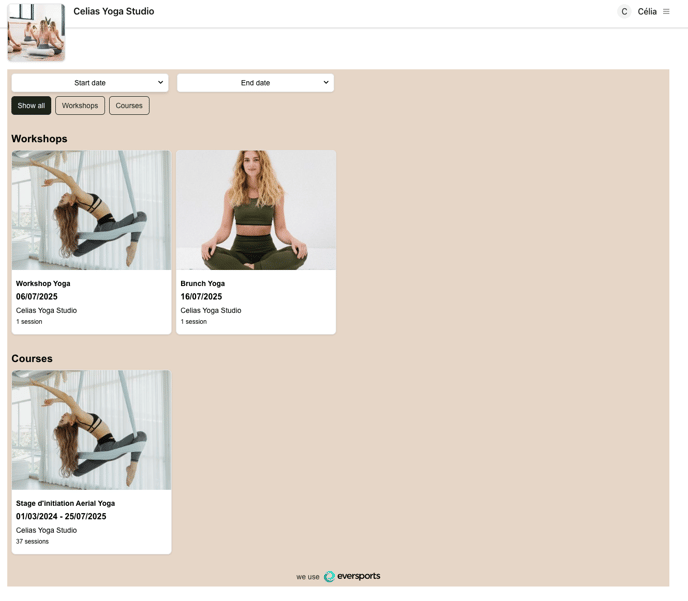Open the Brunch Yoga card image

pos(256,210)
